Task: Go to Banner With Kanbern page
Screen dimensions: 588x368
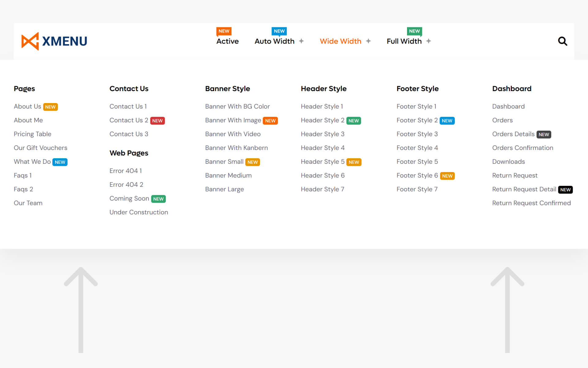Action: coord(236,148)
